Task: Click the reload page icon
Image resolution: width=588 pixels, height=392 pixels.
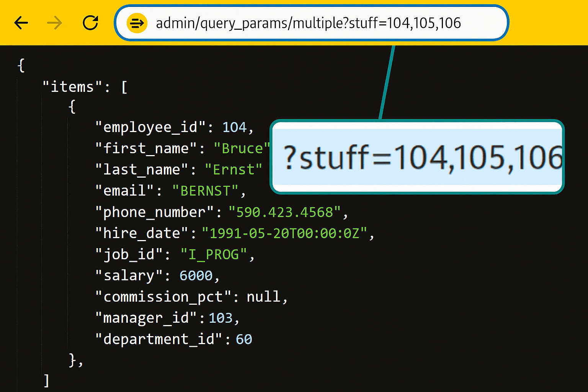Action: click(90, 23)
